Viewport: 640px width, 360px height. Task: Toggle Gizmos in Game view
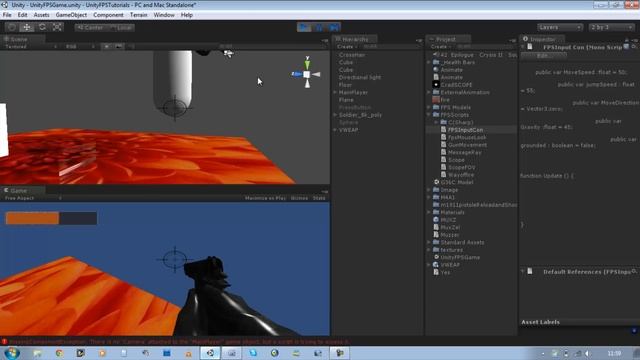pos(299,198)
